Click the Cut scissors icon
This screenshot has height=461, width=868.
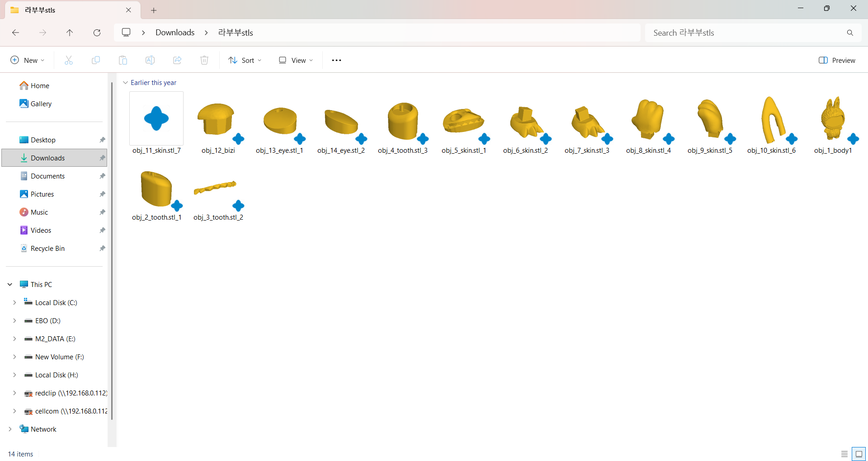click(69, 60)
